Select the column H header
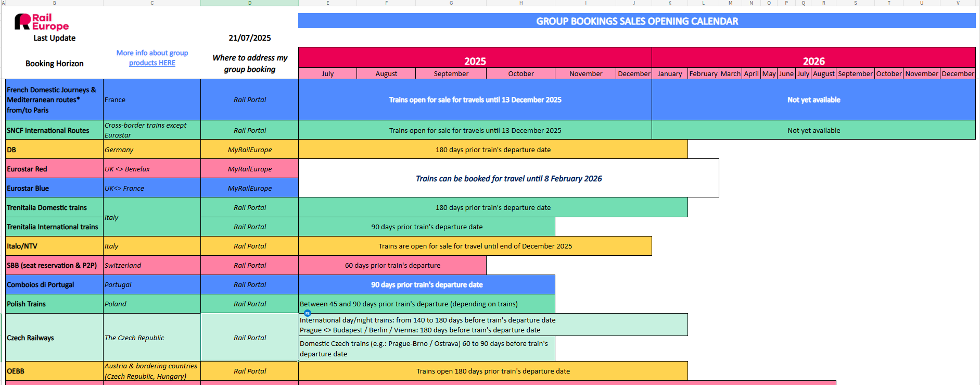Viewport: 980px width, 385px height. 520,3
